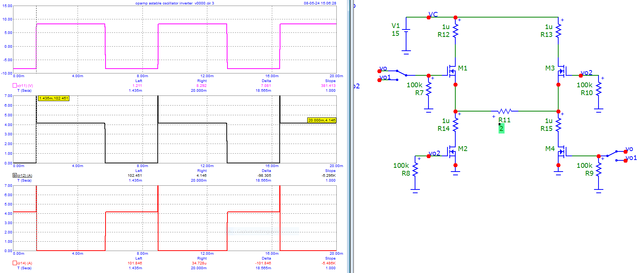Click the vo label at left switch
644x273 pixels.
click(383, 69)
